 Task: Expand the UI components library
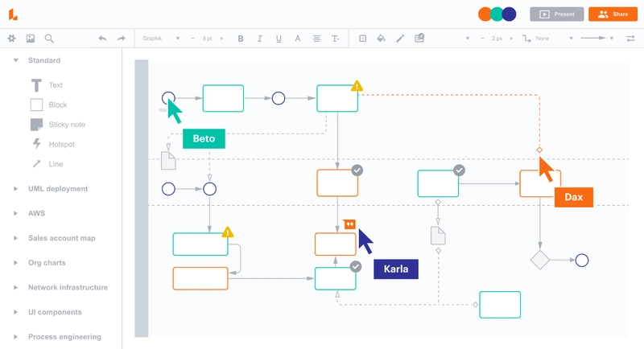coord(15,312)
